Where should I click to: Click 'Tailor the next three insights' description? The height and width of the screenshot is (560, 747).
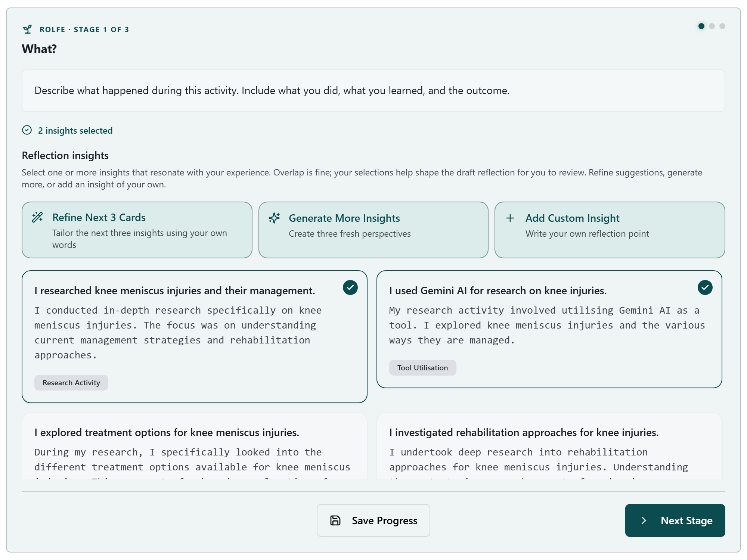[140, 239]
